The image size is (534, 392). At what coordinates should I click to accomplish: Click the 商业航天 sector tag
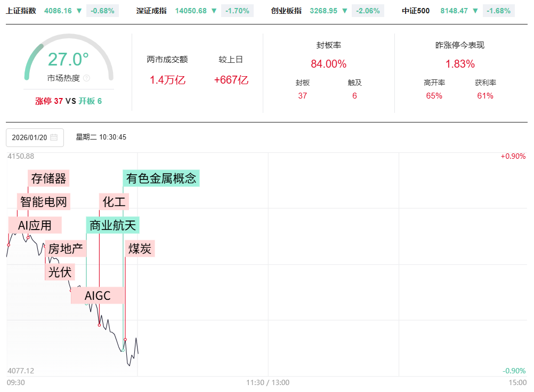click(x=113, y=225)
